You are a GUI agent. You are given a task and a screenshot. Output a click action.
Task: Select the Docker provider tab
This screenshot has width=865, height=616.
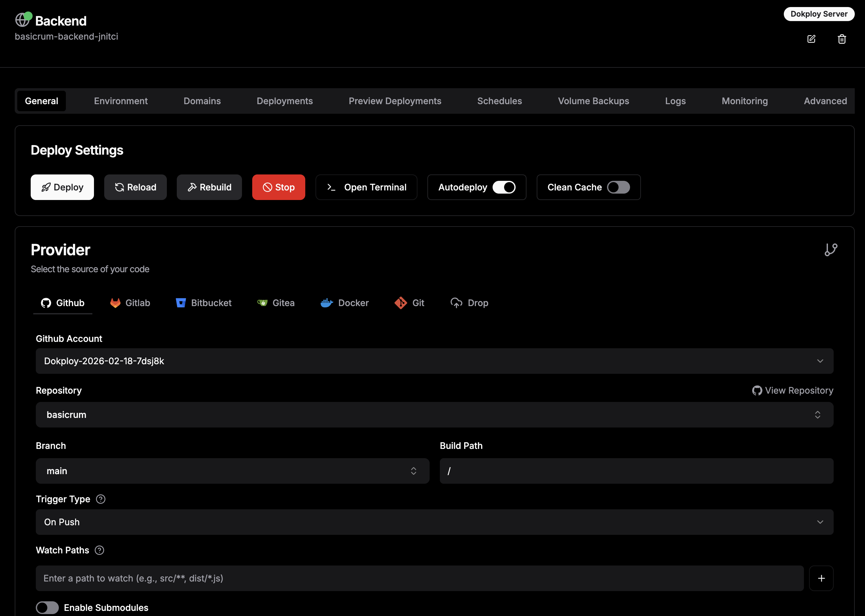tap(345, 303)
